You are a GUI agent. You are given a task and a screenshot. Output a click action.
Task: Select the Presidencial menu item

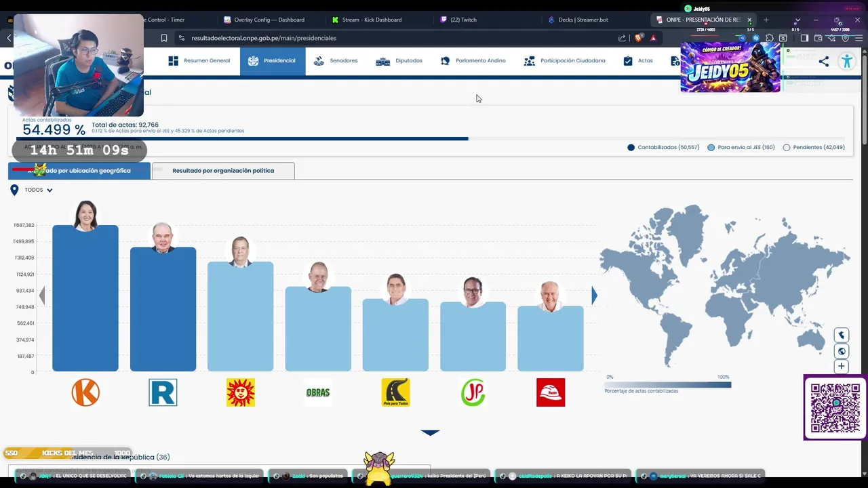[x=273, y=60]
